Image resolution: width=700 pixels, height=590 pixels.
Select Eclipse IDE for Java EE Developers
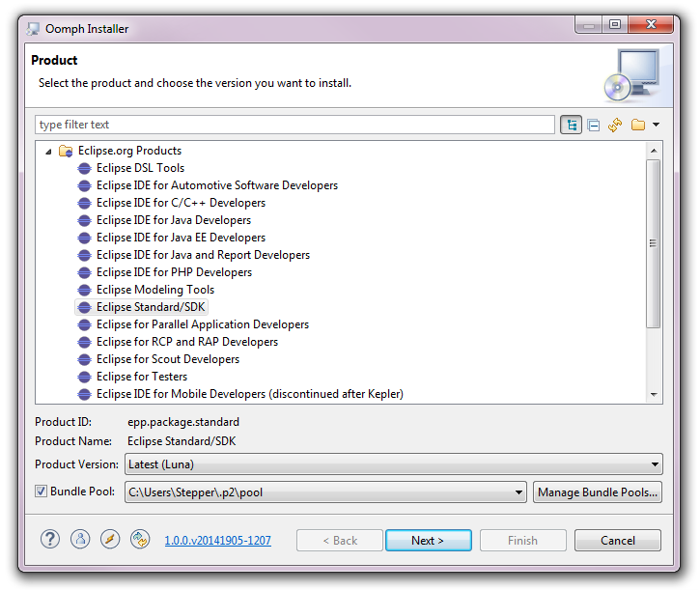181,238
